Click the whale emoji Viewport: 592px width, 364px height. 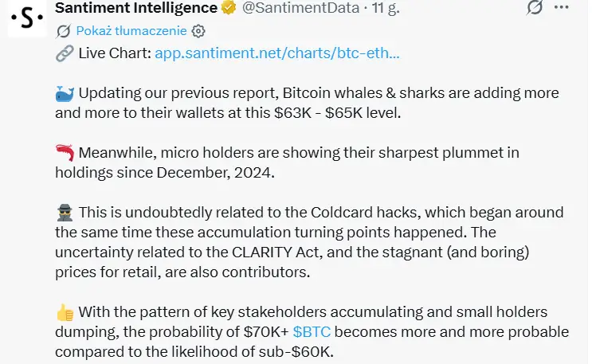65,94
